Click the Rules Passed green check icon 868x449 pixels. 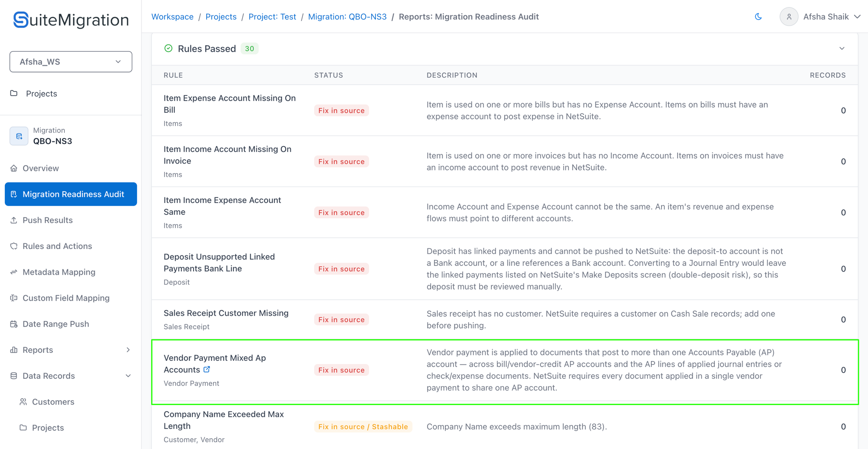tap(168, 48)
